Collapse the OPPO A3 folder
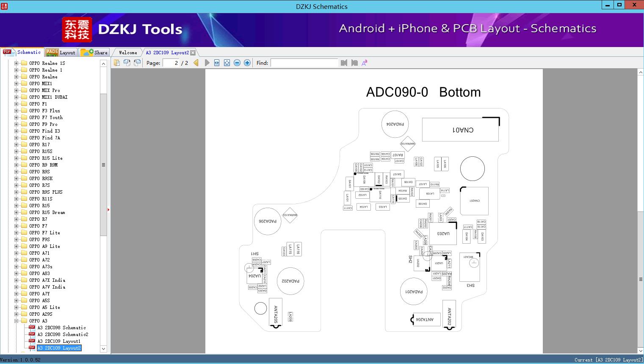This screenshot has height=364, width=644. tap(17, 321)
